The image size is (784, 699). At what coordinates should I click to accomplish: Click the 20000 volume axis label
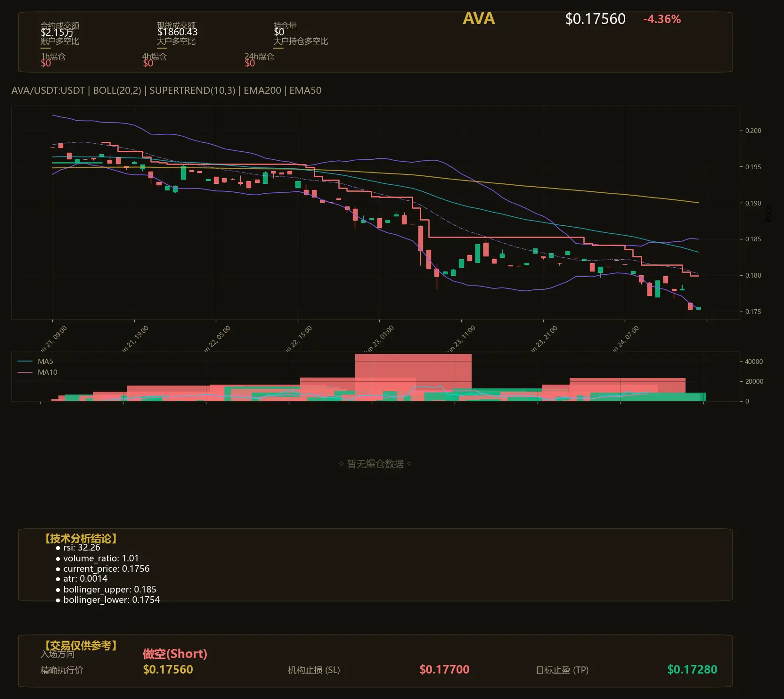pos(754,381)
